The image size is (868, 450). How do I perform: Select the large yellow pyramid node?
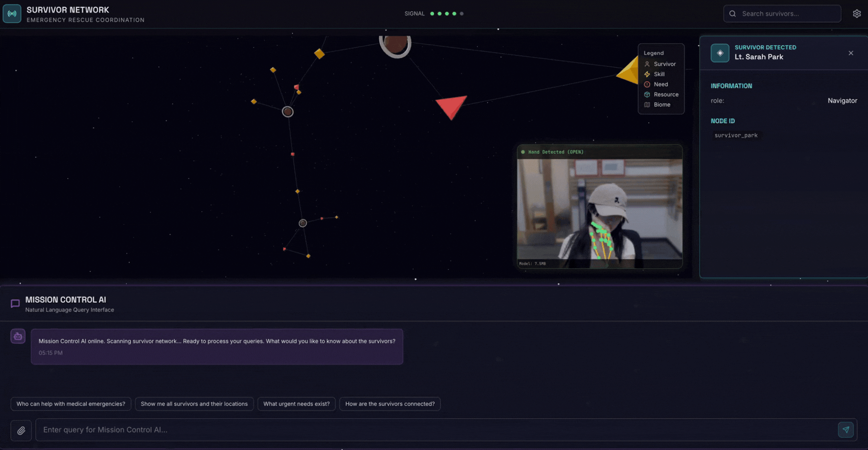(x=629, y=71)
